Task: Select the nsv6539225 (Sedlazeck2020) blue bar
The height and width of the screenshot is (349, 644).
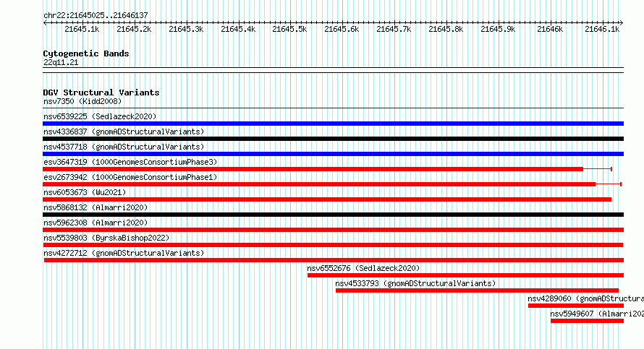Action: pyautogui.click(x=333, y=124)
